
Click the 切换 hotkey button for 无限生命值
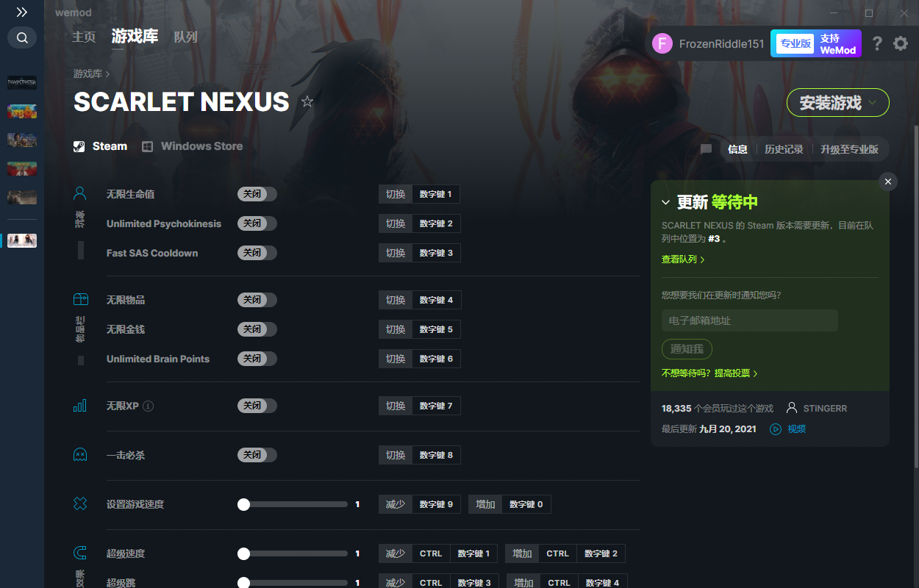click(396, 194)
